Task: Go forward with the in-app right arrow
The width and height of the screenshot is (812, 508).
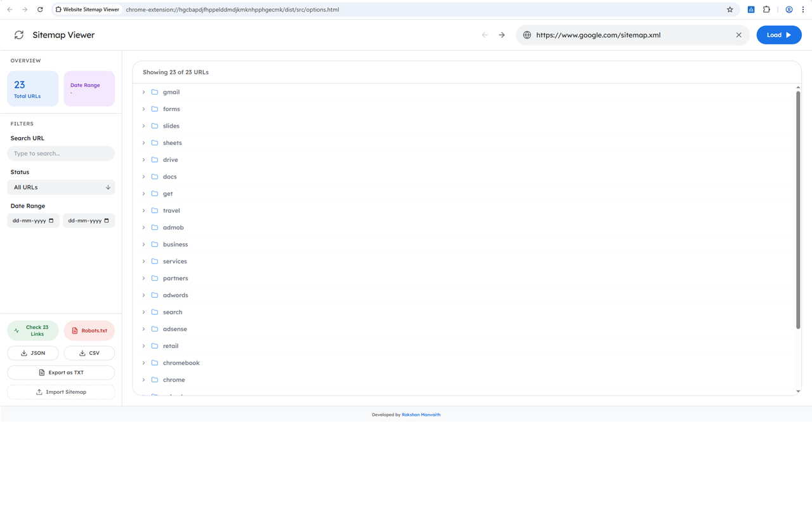Action: (x=502, y=35)
